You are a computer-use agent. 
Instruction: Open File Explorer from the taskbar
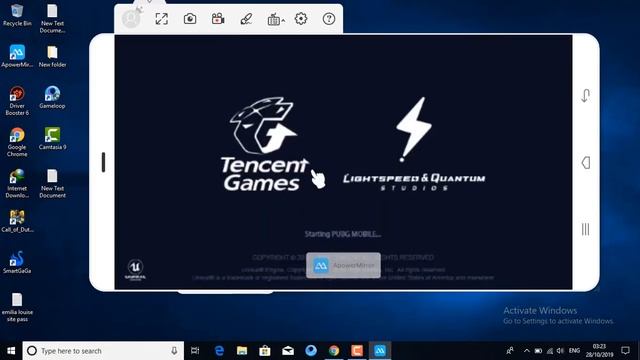pos(242,351)
